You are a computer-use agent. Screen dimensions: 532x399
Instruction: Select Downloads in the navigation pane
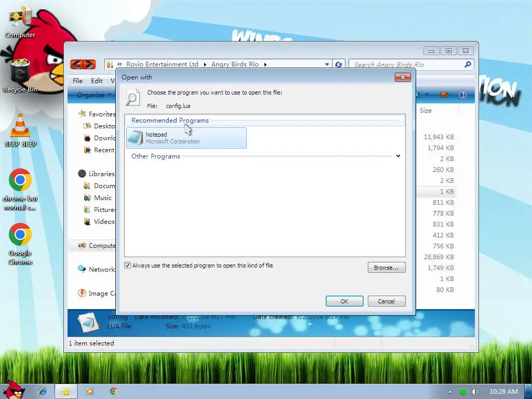click(99, 138)
